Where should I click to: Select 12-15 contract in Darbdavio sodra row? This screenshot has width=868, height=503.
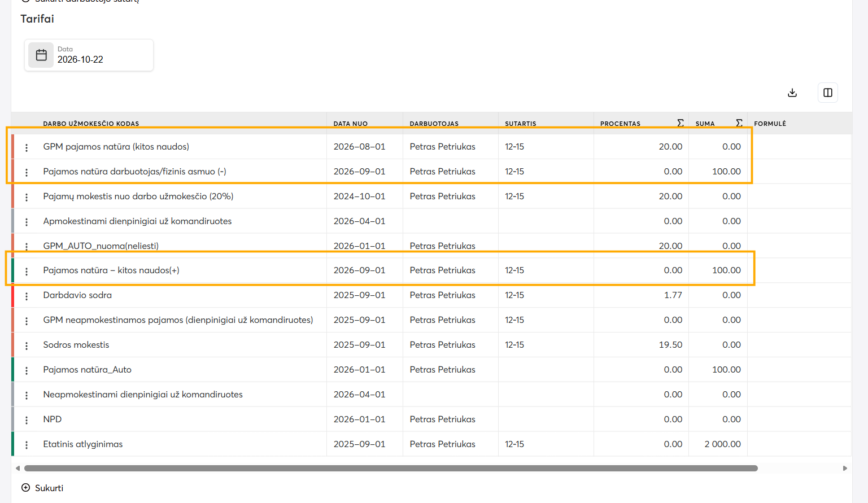pyautogui.click(x=514, y=295)
